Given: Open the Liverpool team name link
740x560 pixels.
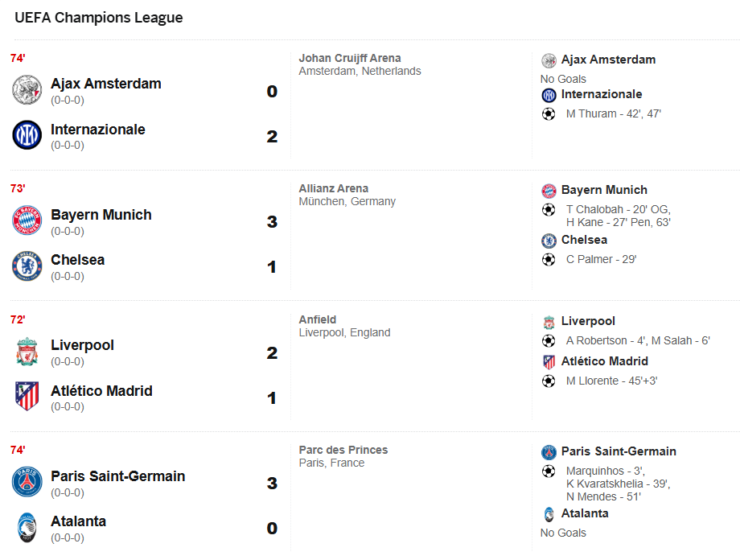Looking at the screenshot, I should click(x=82, y=345).
